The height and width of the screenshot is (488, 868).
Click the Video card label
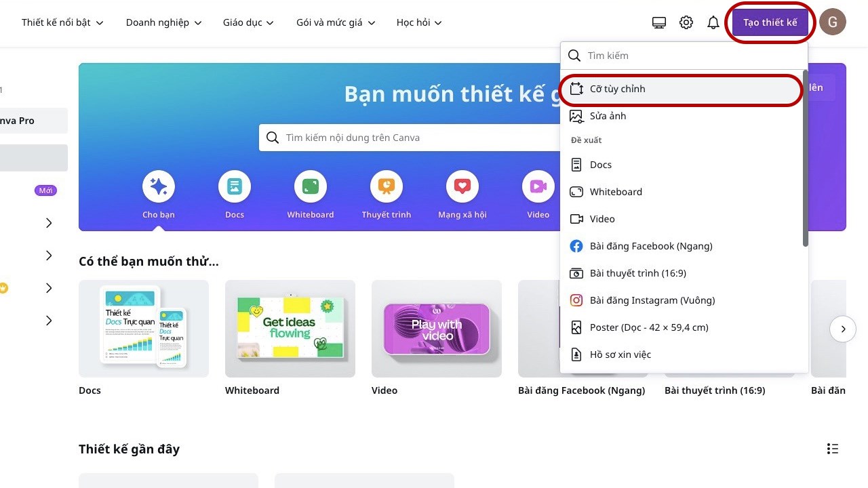coord(384,390)
